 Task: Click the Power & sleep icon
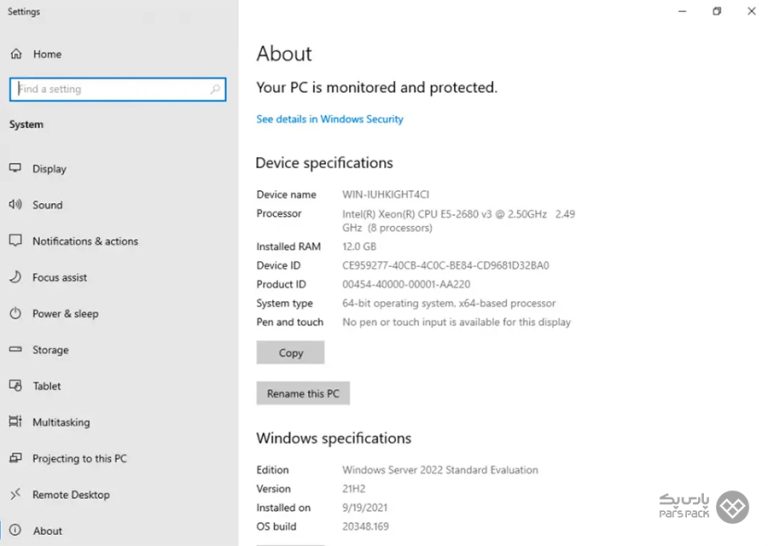15,313
